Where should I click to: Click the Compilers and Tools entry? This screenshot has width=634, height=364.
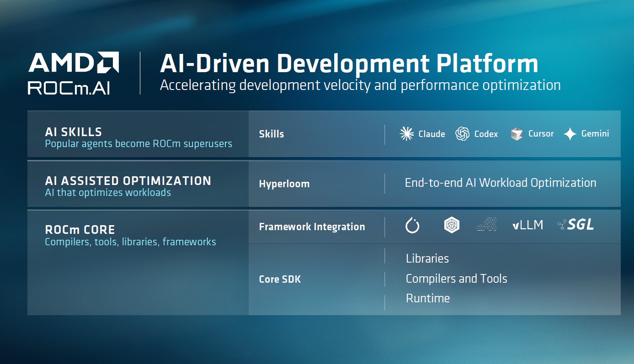pos(457,279)
